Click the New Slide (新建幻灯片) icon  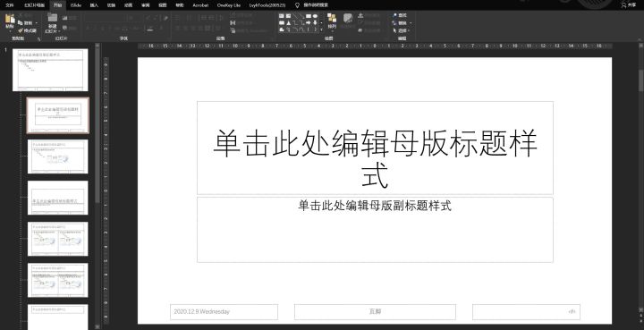pos(52,18)
